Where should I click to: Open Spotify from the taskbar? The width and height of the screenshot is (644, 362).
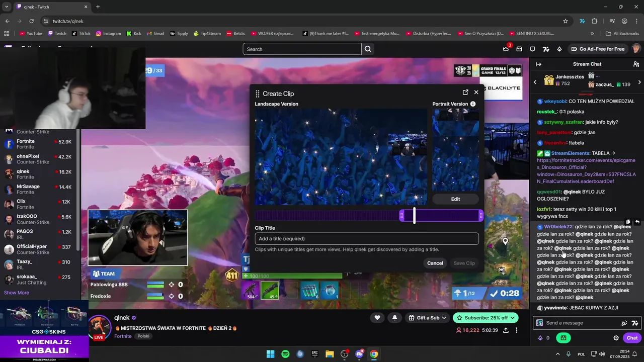[x=285, y=354]
